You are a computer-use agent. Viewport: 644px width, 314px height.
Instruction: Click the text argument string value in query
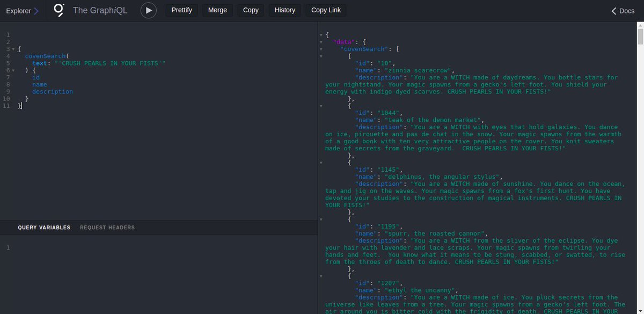pyautogui.click(x=110, y=63)
